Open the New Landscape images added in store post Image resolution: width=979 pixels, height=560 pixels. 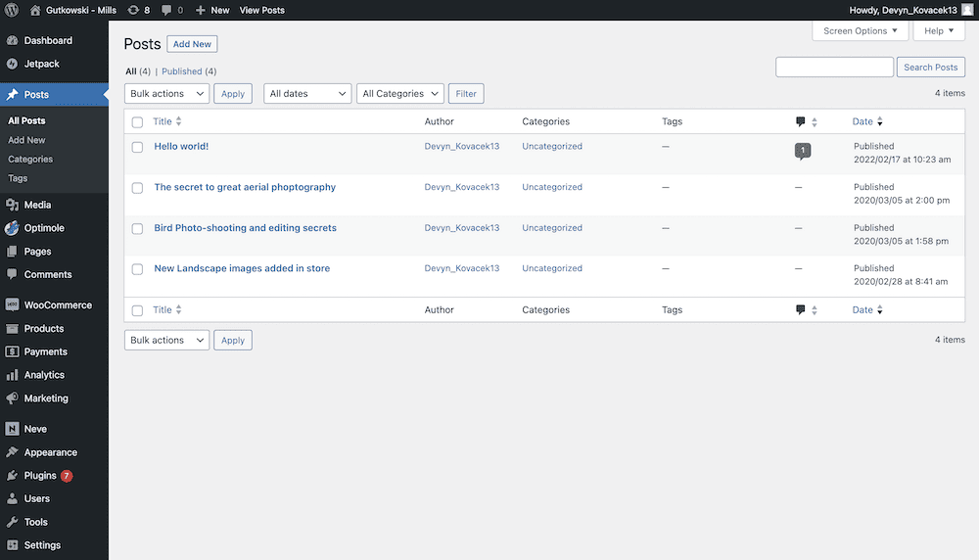click(242, 268)
